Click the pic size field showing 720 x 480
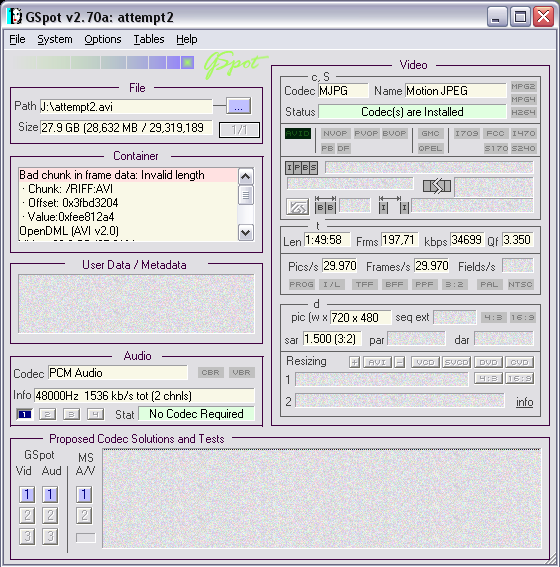560x567 pixels. click(x=360, y=317)
